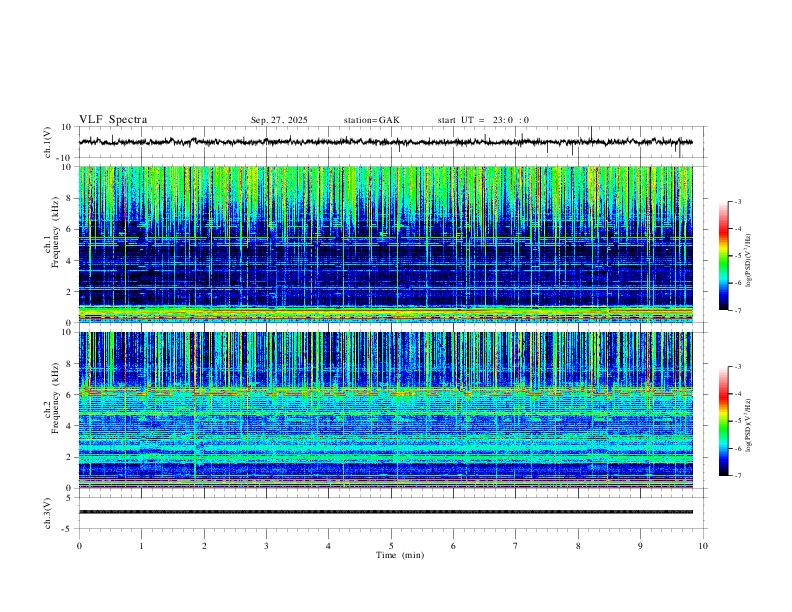Click the 'VLF Spectra' title text
Screen dimensions: 792x612
tap(113, 120)
